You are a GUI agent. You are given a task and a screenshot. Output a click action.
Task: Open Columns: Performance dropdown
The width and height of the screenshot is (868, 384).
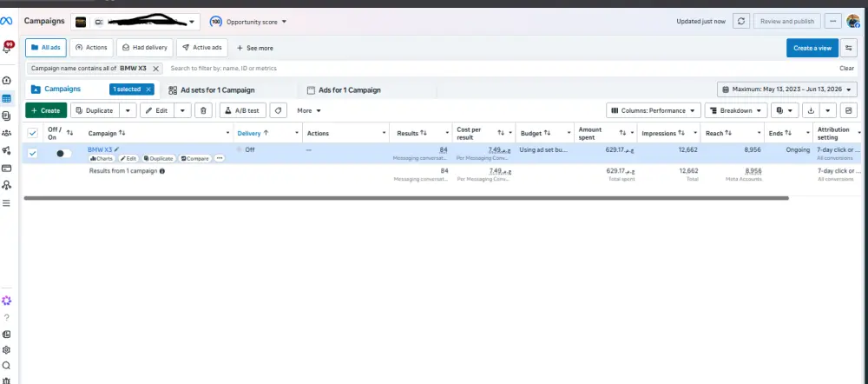(x=654, y=110)
